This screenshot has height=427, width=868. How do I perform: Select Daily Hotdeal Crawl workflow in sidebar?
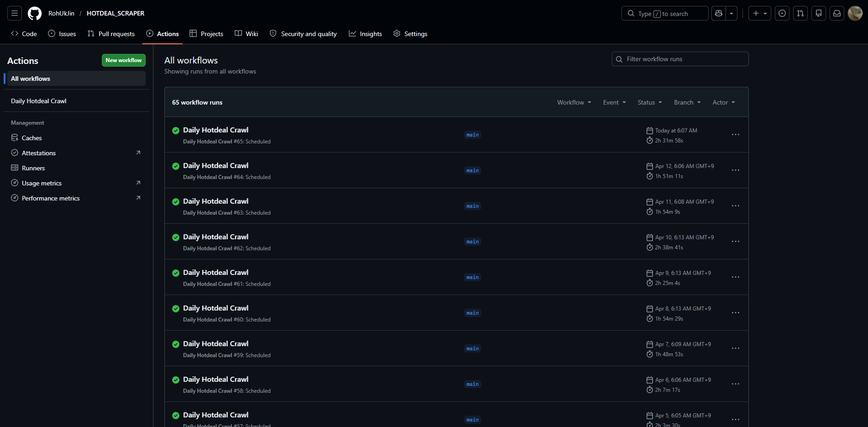coord(76,101)
